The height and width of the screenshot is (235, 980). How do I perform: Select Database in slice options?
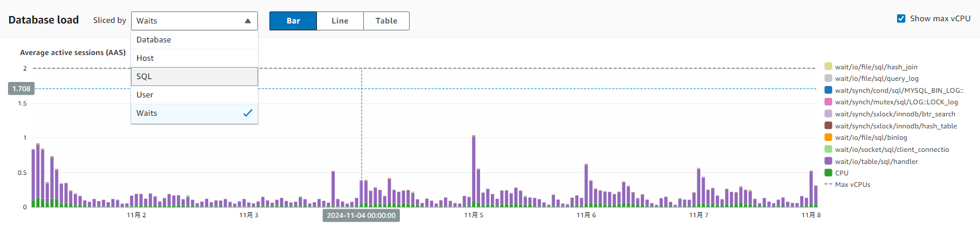click(194, 40)
